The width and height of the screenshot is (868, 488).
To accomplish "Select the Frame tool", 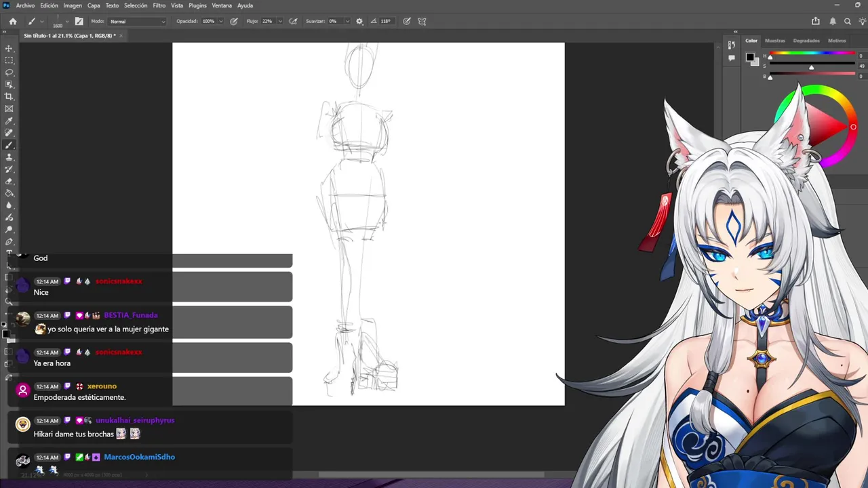I will 9,109.
